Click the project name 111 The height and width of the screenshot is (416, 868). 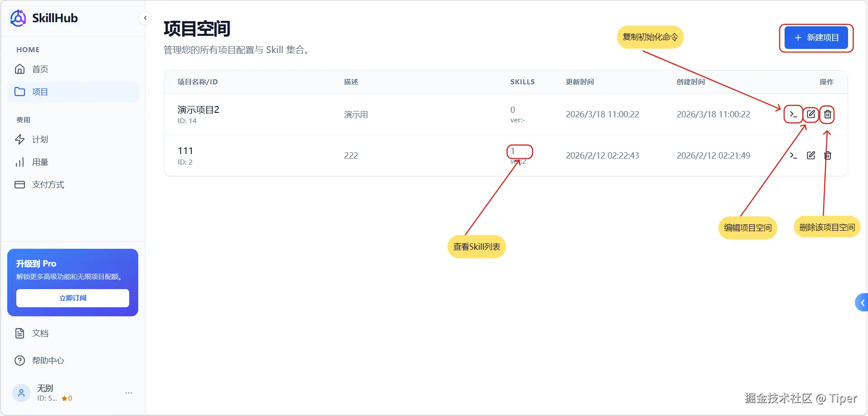point(185,151)
